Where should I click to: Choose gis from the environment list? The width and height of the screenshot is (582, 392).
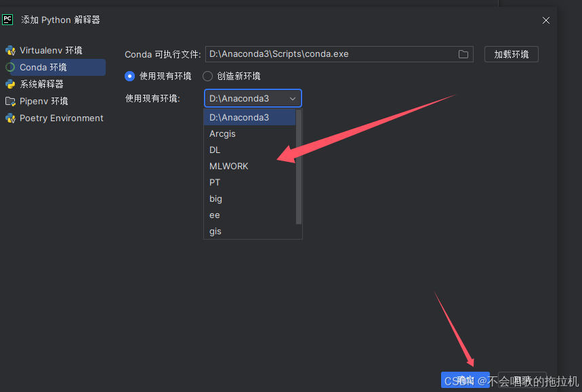click(249, 231)
